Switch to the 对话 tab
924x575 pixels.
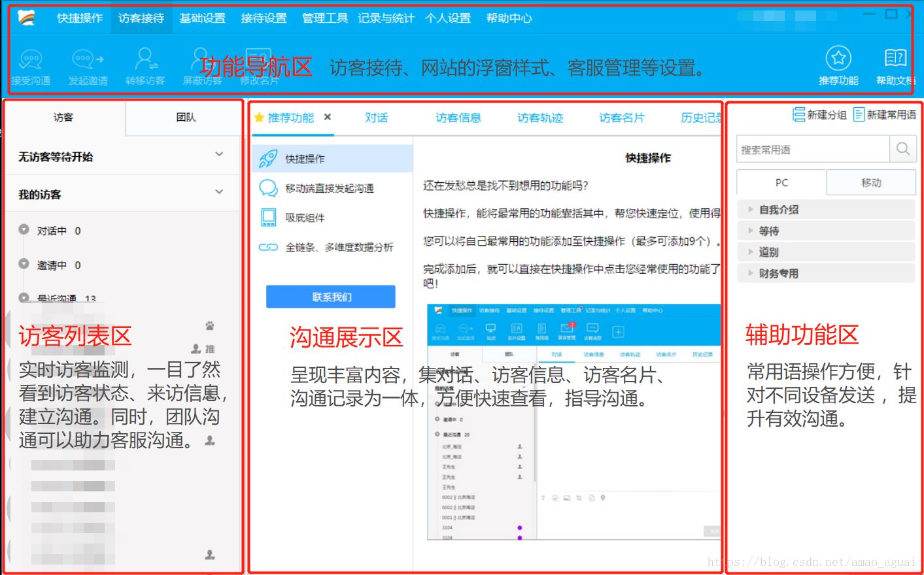click(377, 118)
